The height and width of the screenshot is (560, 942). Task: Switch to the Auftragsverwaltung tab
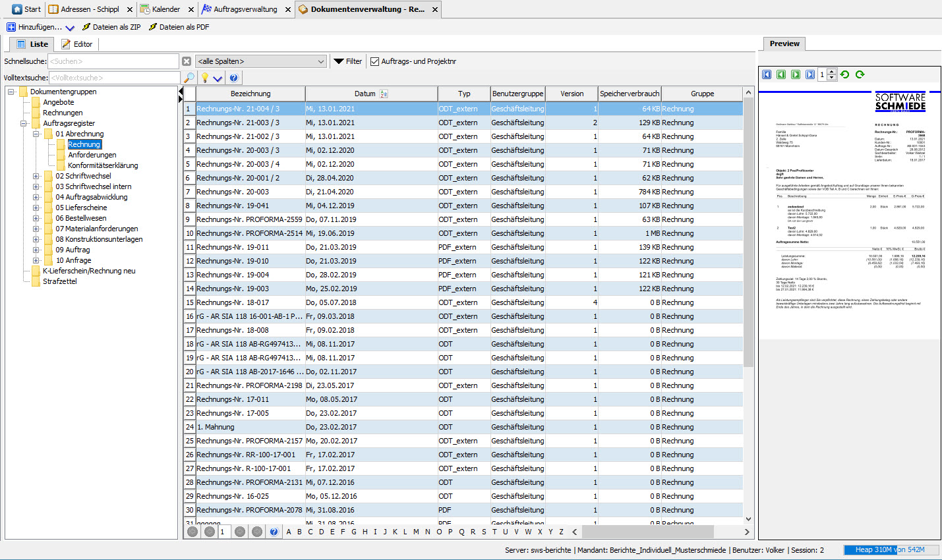point(245,9)
